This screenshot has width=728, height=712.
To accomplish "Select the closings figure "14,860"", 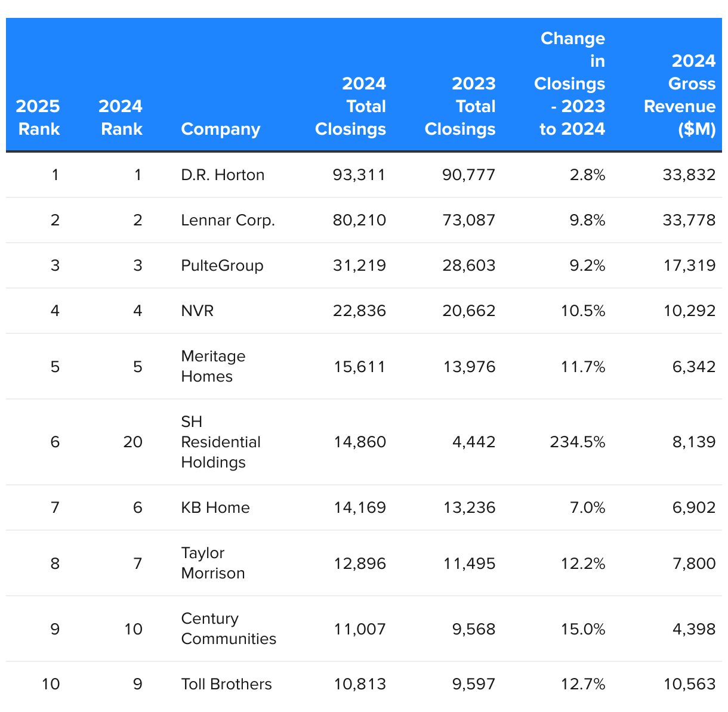I will (360, 442).
